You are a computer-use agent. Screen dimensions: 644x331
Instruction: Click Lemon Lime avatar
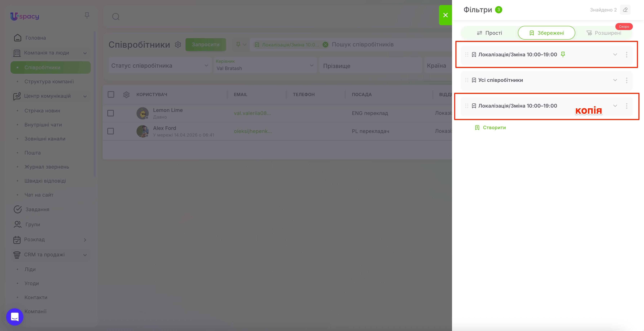pyautogui.click(x=142, y=113)
